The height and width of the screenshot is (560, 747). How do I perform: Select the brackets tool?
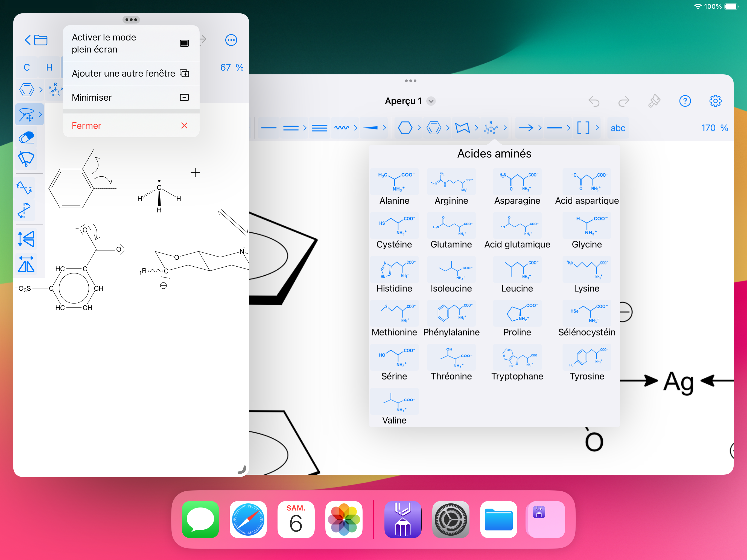[583, 128]
